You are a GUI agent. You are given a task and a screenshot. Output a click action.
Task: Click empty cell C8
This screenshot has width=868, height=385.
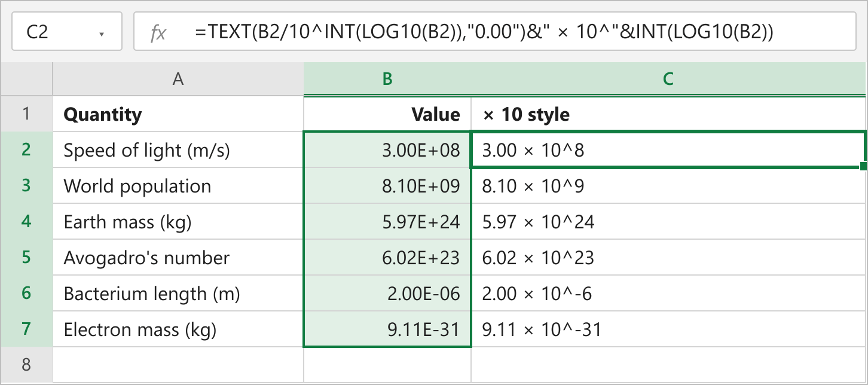pyautogui.click(x=668, y=365)
